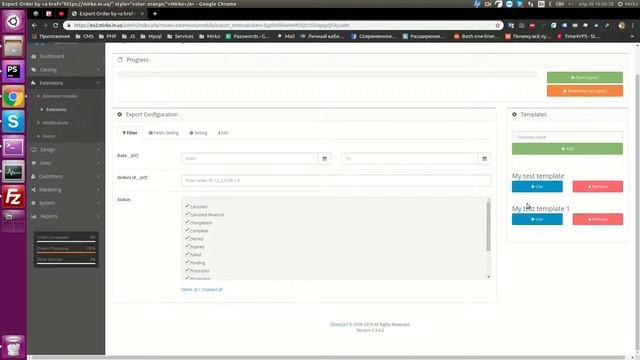Viewport: 640px width, 360px height.
Task: Click the From date input field
Action: (x=250, y=158)
